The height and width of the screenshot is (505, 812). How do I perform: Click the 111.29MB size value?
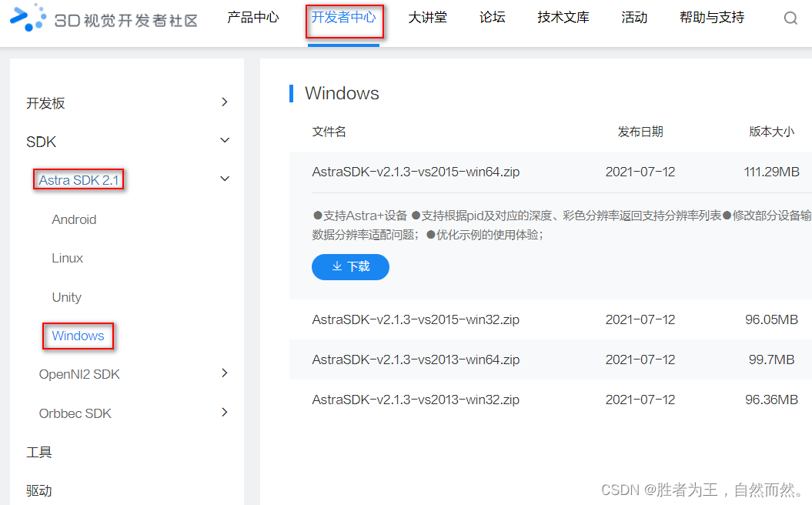772,172
